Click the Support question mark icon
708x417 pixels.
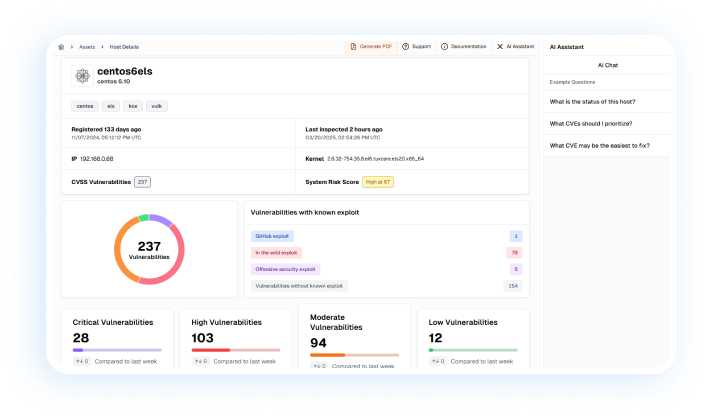[405, 46]
